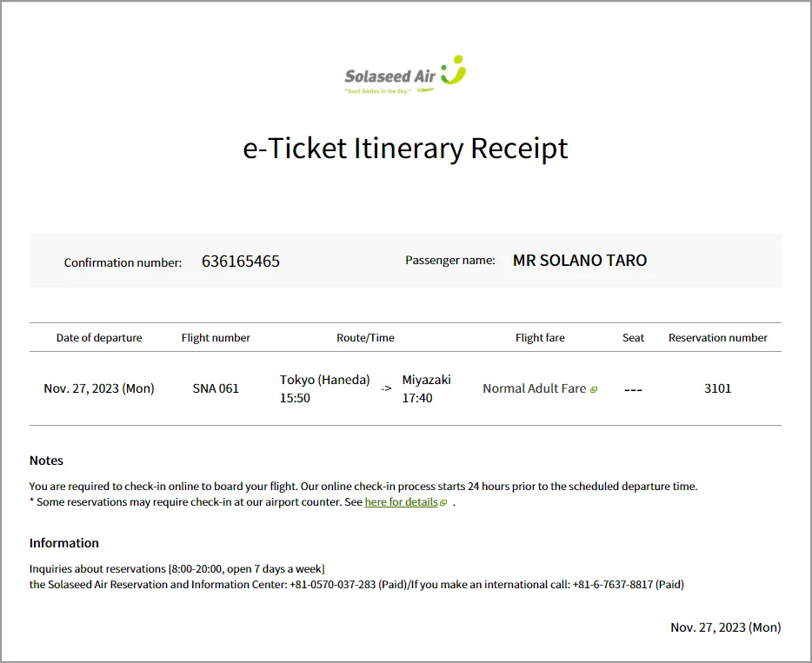
Task: Click the Notes section heading
Action: (x=46, y=461)
